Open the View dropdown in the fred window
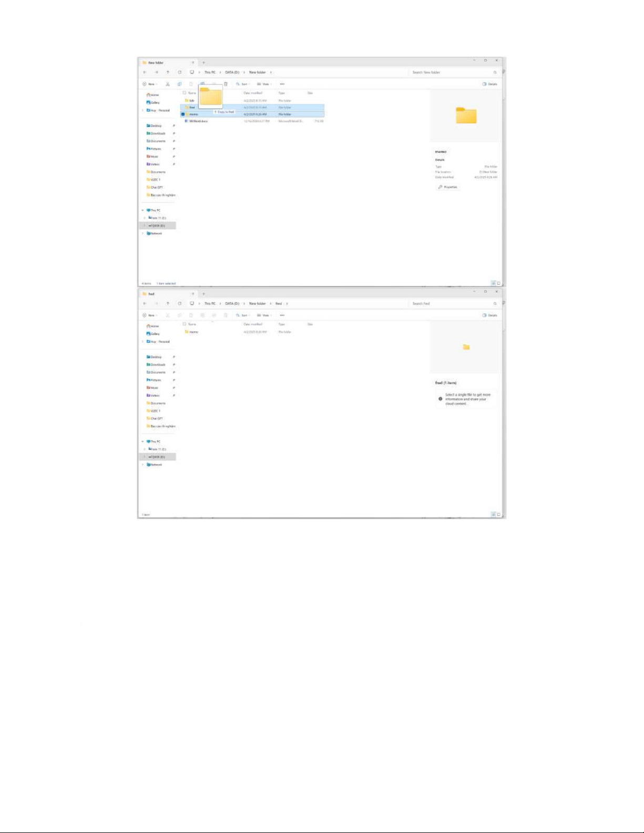Viewport: 644px width, 833px height. [264, 315]
